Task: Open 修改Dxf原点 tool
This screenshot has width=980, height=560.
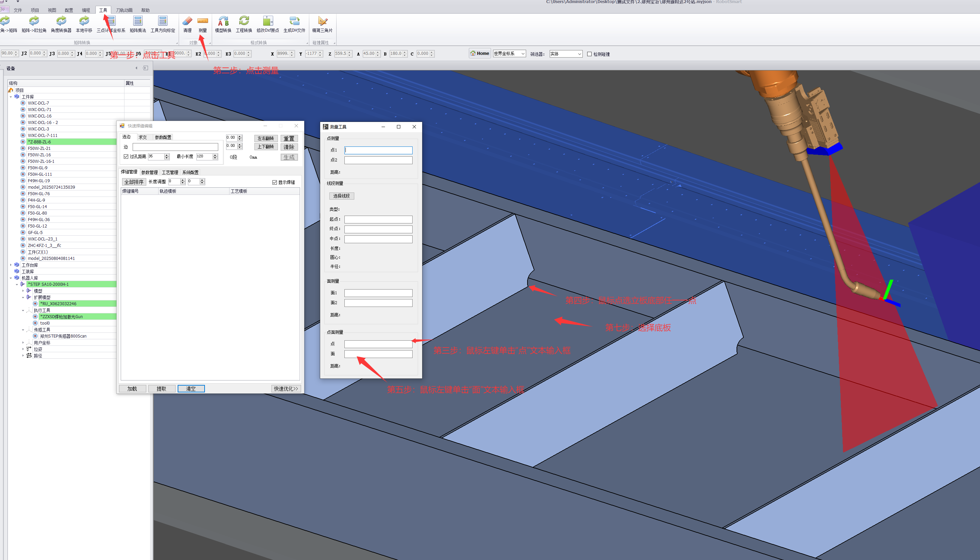Action: pos(268,21)
